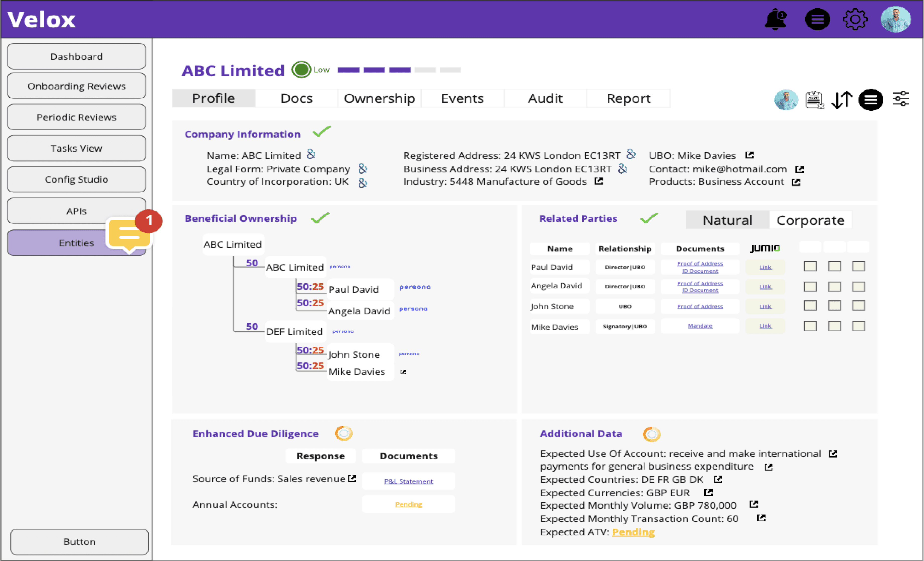Screen dimensions: 924x561
Task: Open external edit icon beside UBO Mike Davies
Action: tap(749, 155)
